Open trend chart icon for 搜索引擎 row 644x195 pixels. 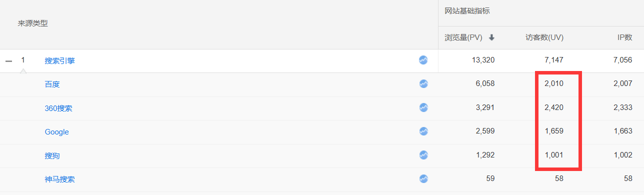[423, 60]
